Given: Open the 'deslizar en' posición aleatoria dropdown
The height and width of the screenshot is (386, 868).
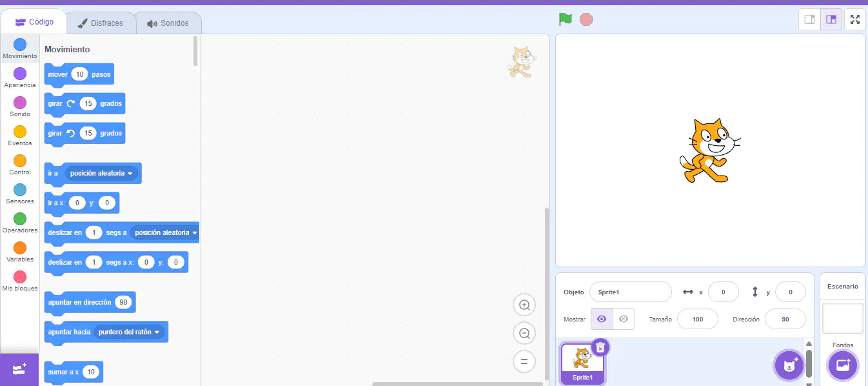Looking at the screenshot, I should coord(166,232).
